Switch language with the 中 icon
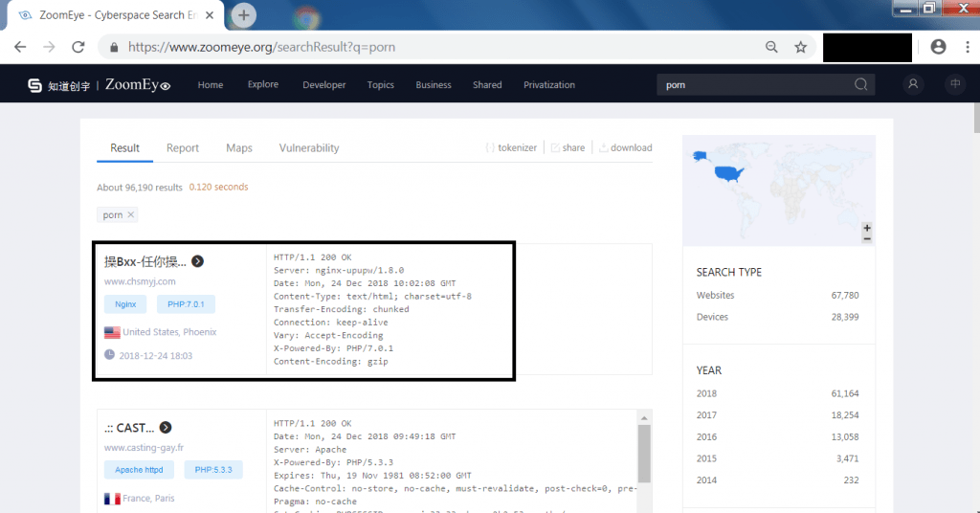The height and width of the screenshot is (513, 980). [955, 83]
